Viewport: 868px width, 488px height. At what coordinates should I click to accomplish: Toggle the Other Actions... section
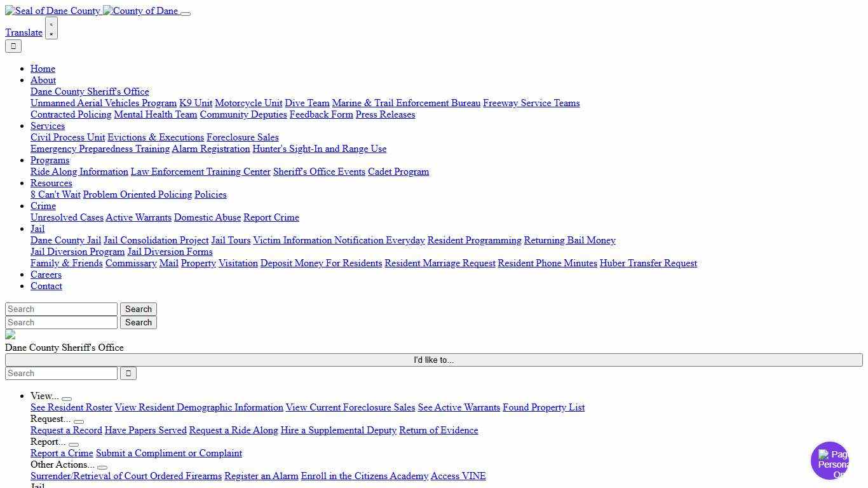(102, 467)
